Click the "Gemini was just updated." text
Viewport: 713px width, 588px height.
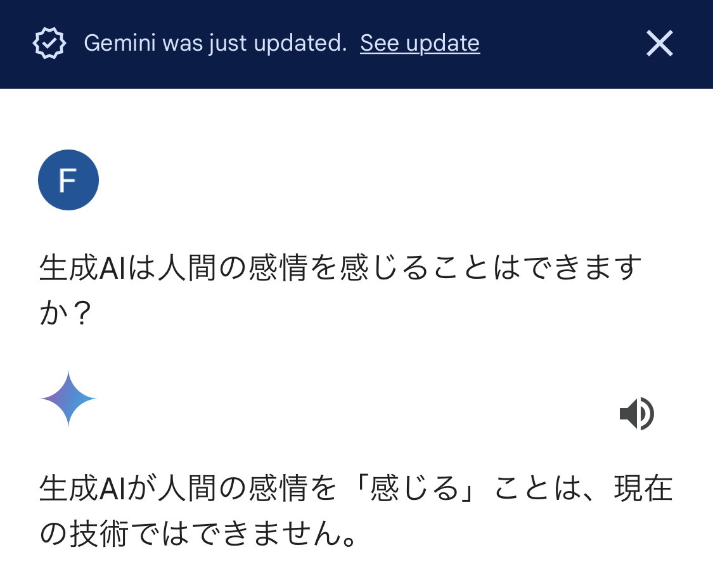point(215,43)
